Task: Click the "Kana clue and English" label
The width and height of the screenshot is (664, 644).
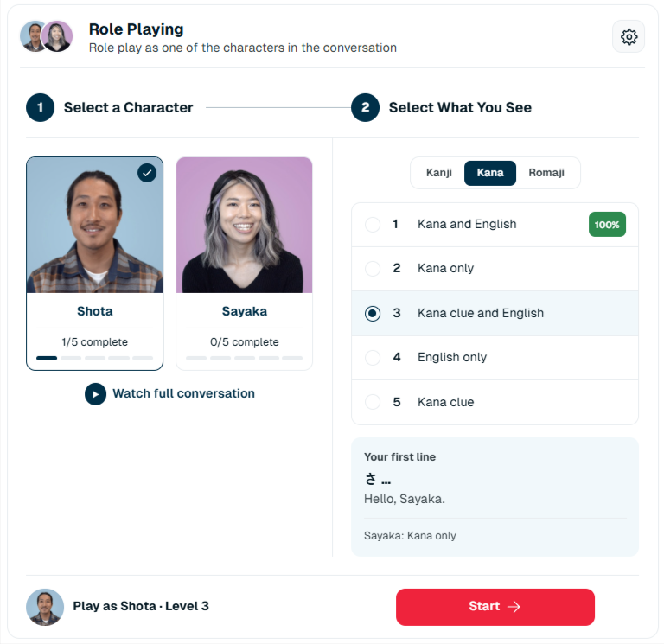Action: click(481, 313)
